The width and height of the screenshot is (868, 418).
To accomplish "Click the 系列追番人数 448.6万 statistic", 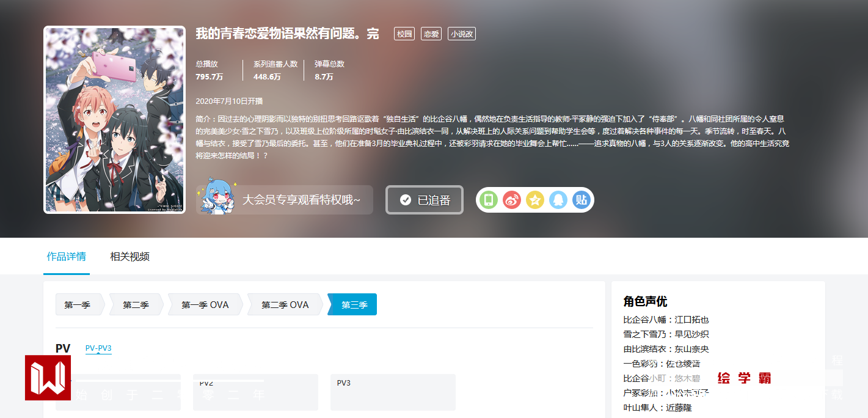I will coord(275,70).
